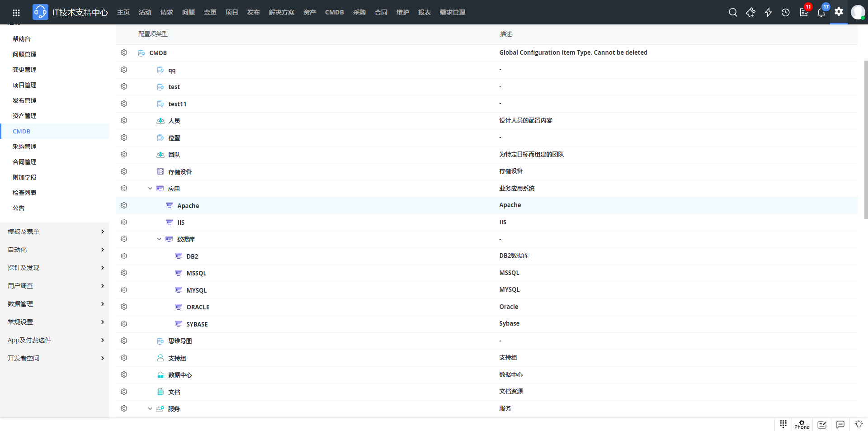
Task: Click the gear icon for the CMDB root row
Action: point(124,53)
